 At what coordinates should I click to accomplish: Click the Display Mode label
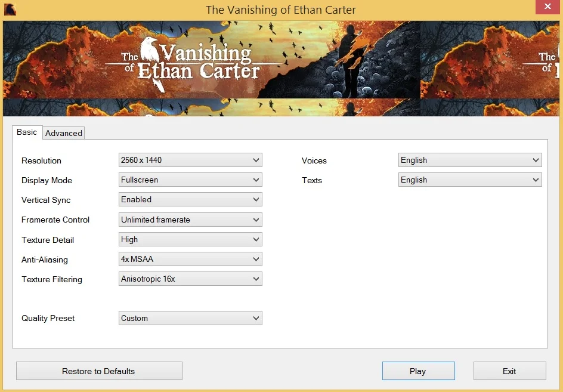(47, 180)
